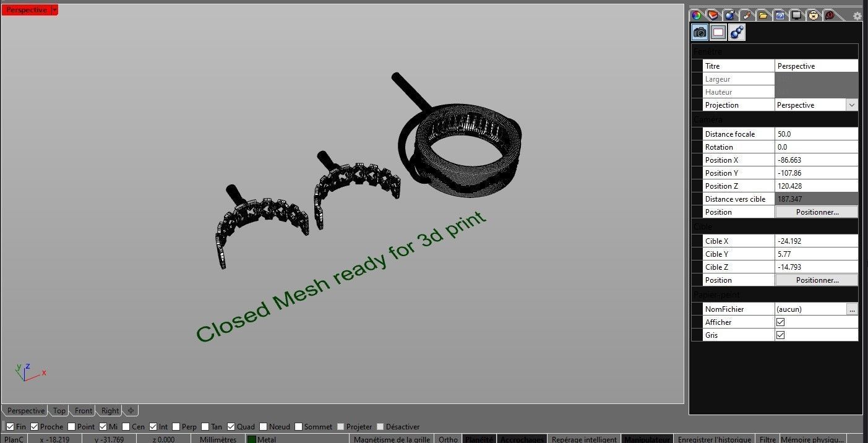The image size is (868, 443).
Task: Open panel options gear icon
Action: [x=857, y=16]
